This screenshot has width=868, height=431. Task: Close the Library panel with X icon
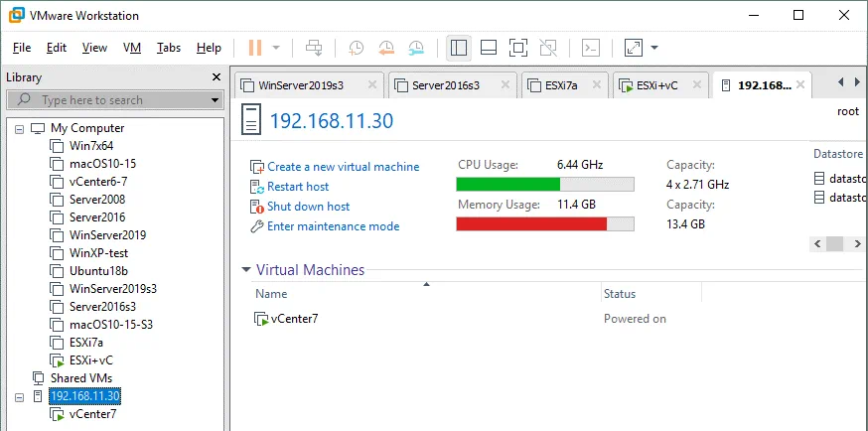click(x=217, y=77)
